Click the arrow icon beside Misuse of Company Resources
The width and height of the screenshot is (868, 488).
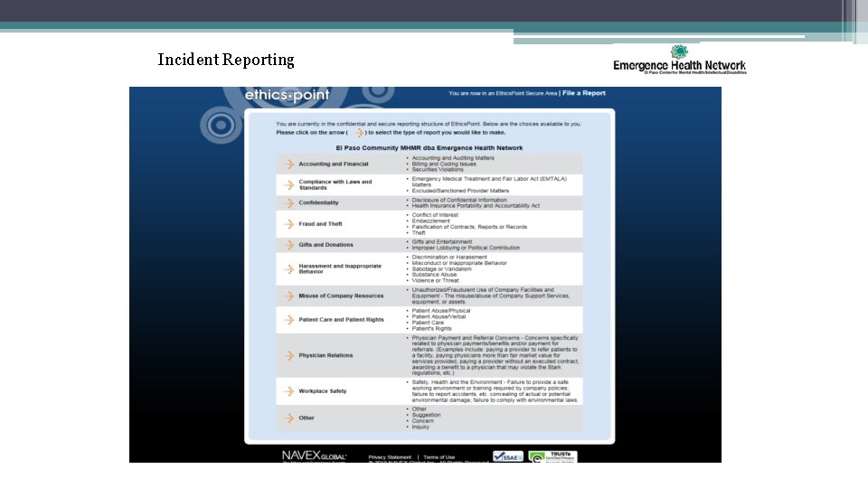coord(289,296)
